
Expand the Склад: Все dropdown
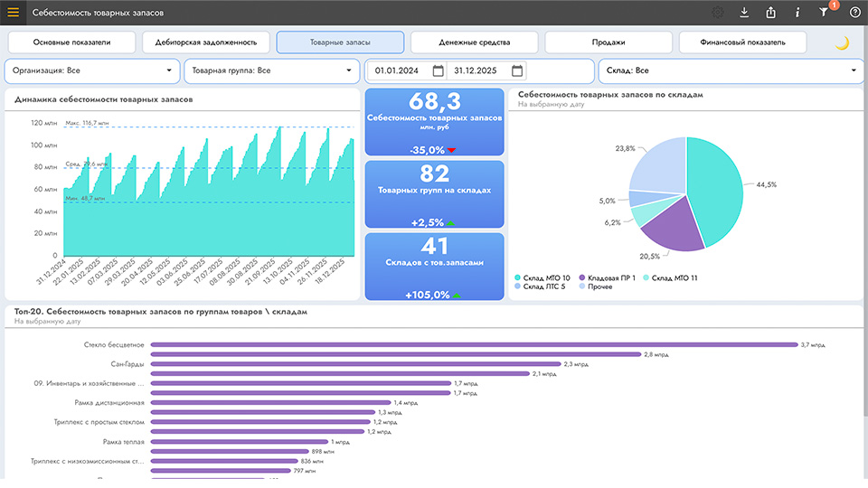[x=731, y=70]
